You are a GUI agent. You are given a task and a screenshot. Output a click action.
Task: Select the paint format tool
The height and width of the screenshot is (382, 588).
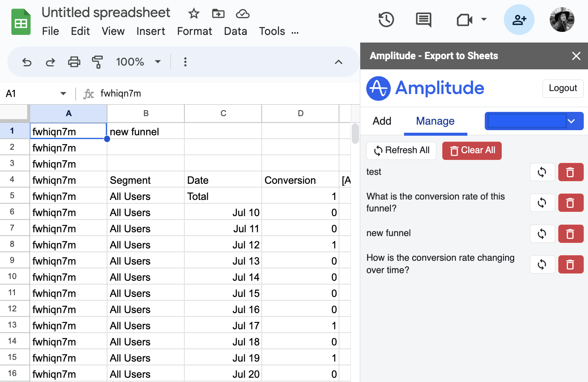point(97,62)
